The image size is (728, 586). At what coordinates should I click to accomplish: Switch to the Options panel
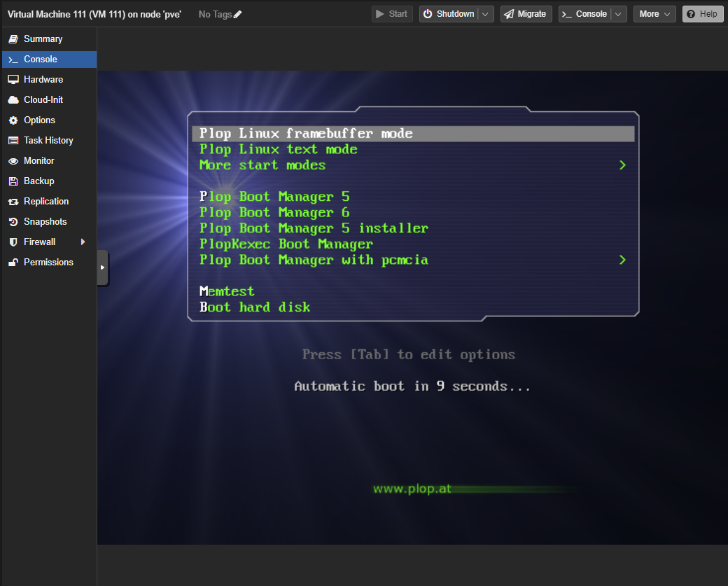click(x=41, y=120)
